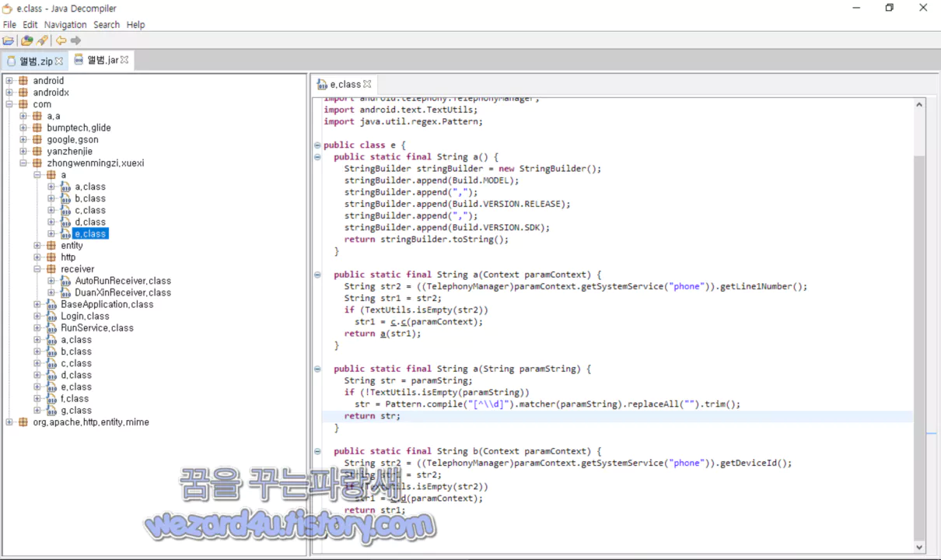The height and width of the screenshot is (560, 941).
Task: Click the zhongwenmingzi.xuexi package icon
Action: point(37,163)
